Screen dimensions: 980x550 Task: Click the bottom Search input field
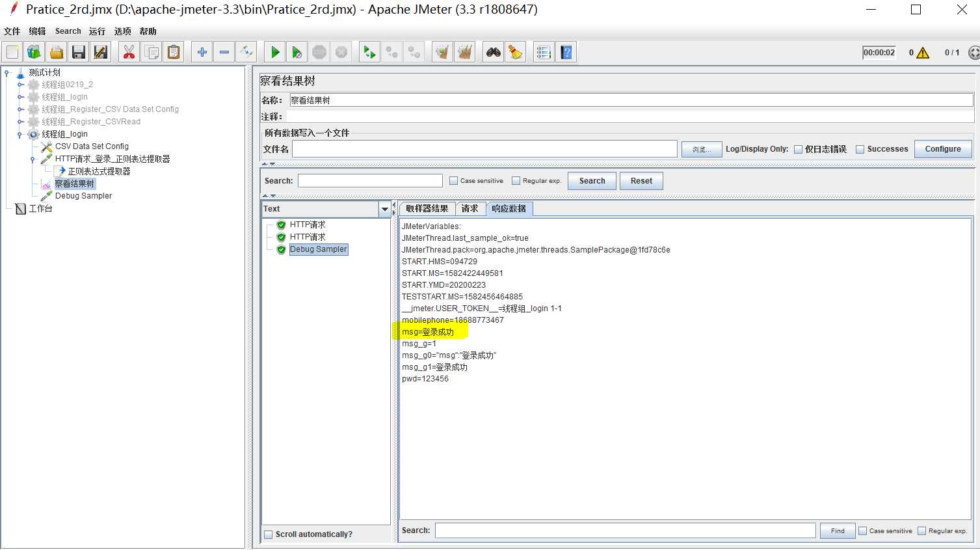click(x=625, y=530)
